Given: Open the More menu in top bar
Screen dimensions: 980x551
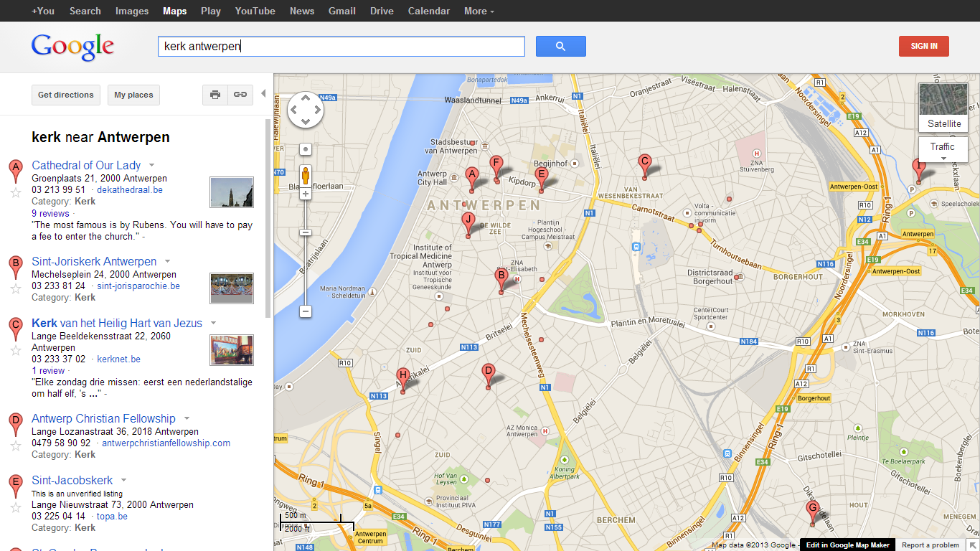Looking at the screenshot, I should click(x=479, y=11).
